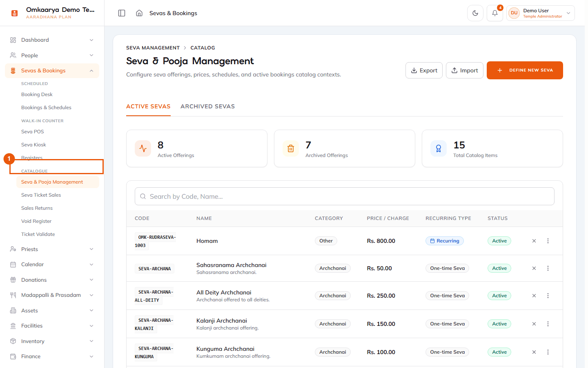Click Define New Seva button
This screenshot has height=368, width=588.
(x=525, y=70)
